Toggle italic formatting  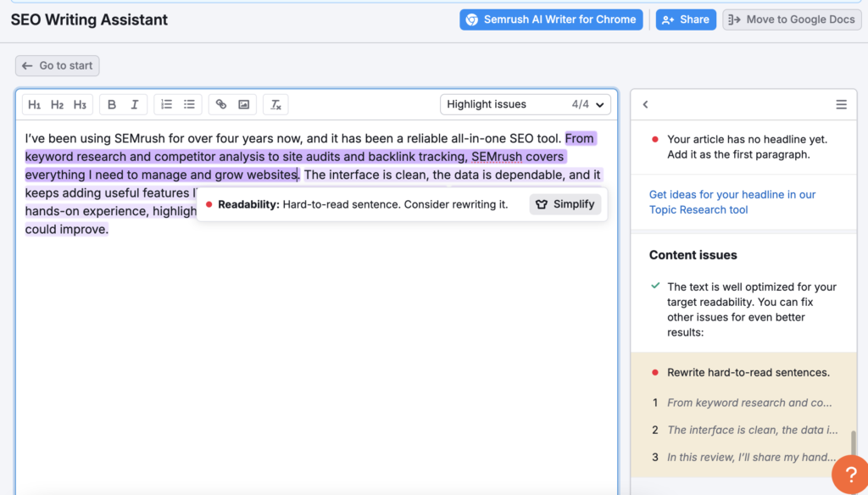click(x=135, y=104)
